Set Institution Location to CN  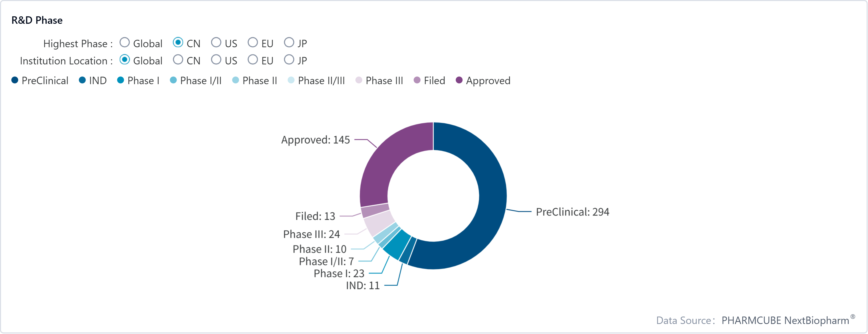coord(178,60)
